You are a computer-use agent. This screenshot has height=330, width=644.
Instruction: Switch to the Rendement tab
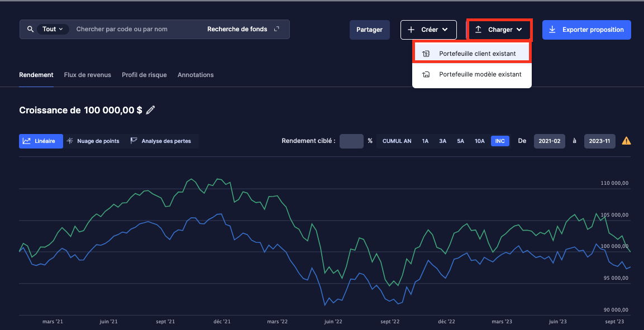click(x=36, y=75)
